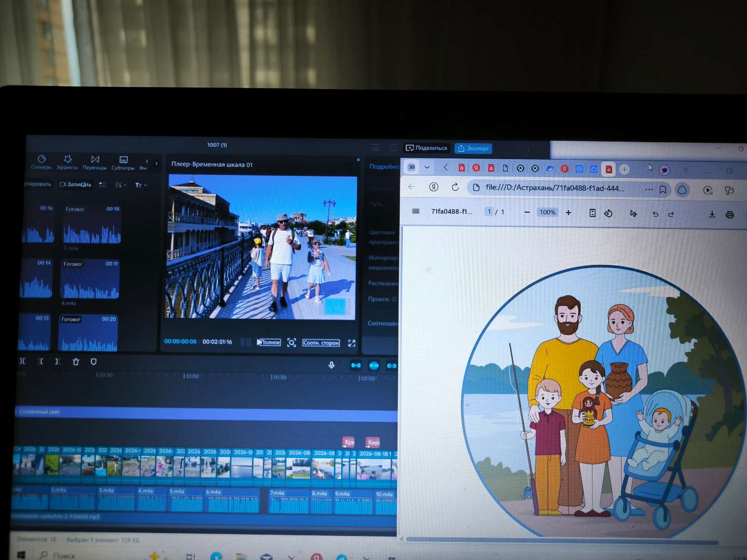Open the Соотн. сторон aspect ratio dropdown

coord(321,343)
